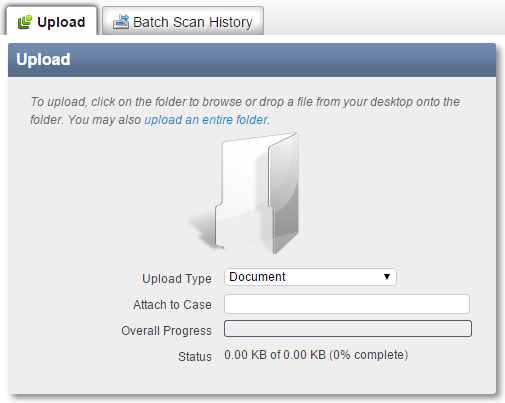505x403 pixels.
Task: Click the Attach to Case label
Action: pos(172,305)
